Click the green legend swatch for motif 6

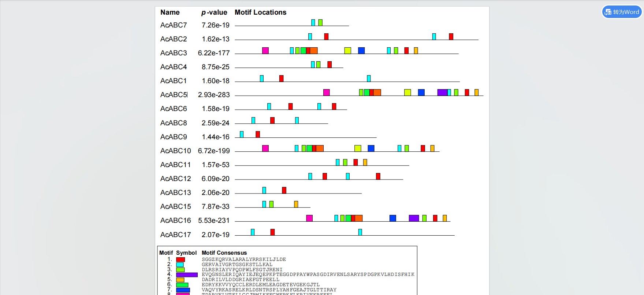pos(182,285)
